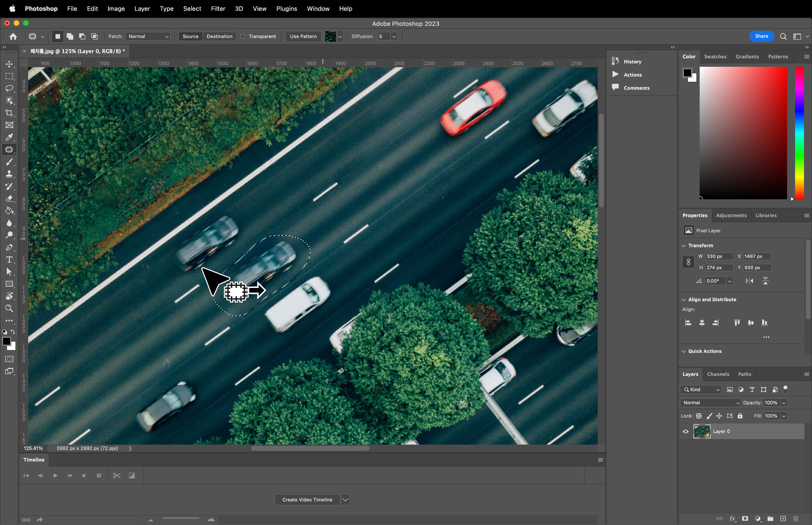Select the Crop tool

(x=9, y=113)
